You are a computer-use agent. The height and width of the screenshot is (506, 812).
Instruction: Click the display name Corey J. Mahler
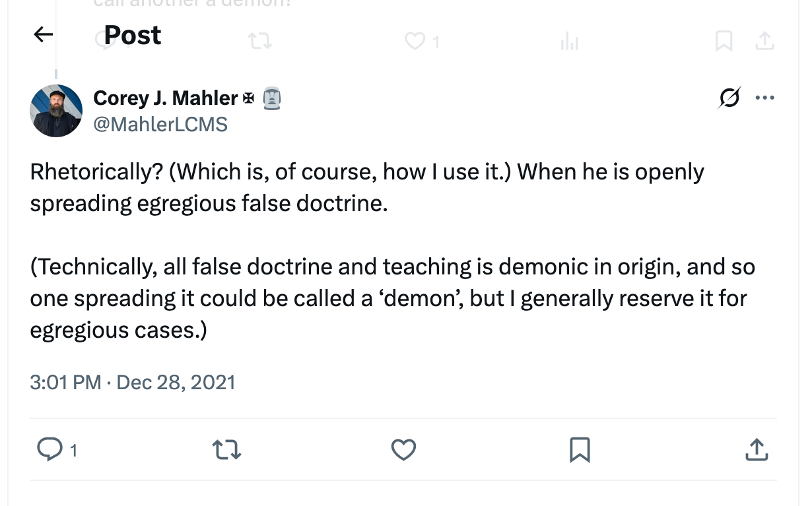tap(166, 98)
